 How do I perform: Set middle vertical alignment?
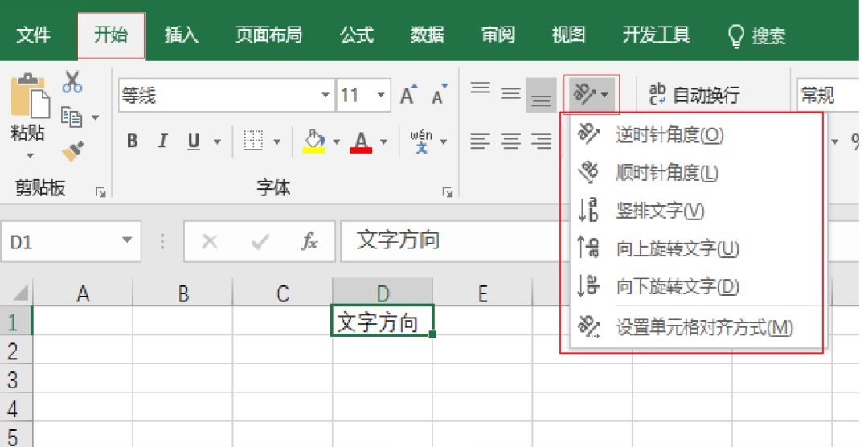tap(510, 93)
